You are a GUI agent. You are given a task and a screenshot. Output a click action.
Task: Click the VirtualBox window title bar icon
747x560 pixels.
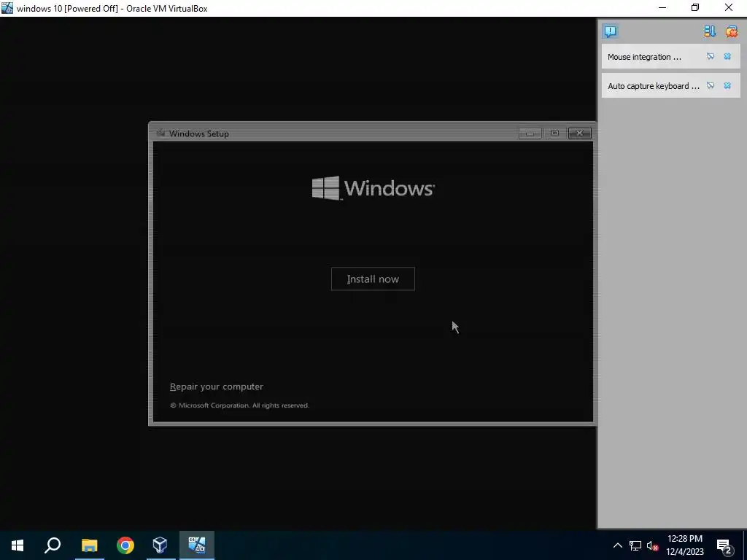click(7, 8)
